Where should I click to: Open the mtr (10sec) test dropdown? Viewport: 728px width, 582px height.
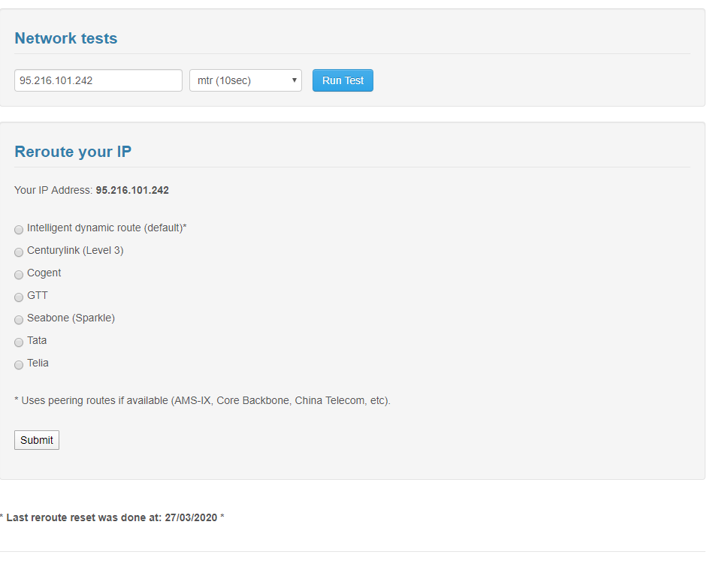pyautogui.click(x=239, y=80)
